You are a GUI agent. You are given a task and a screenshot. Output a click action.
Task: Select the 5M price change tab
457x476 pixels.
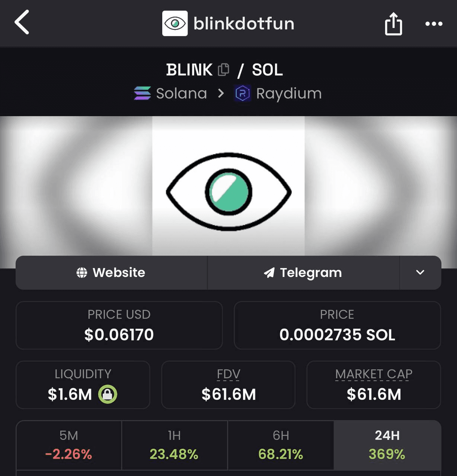pyautogui.click(x=69, y=445)
